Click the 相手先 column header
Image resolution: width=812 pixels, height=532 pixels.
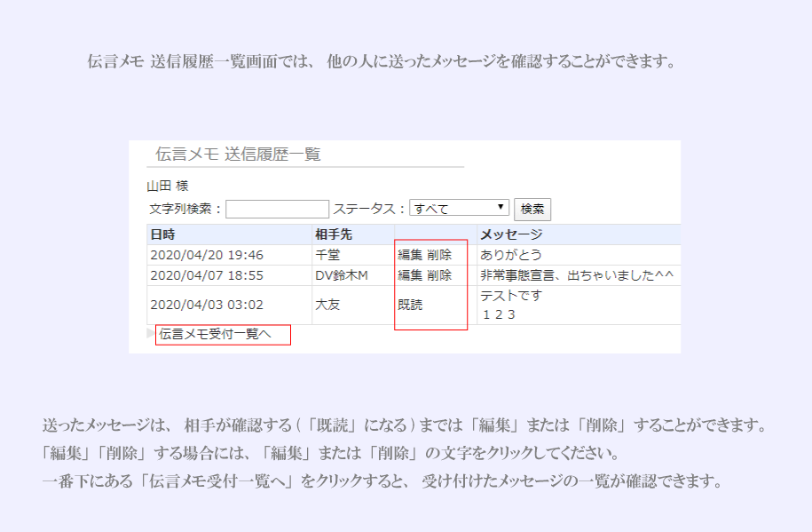pyautogui.click(x=334, y=234)
